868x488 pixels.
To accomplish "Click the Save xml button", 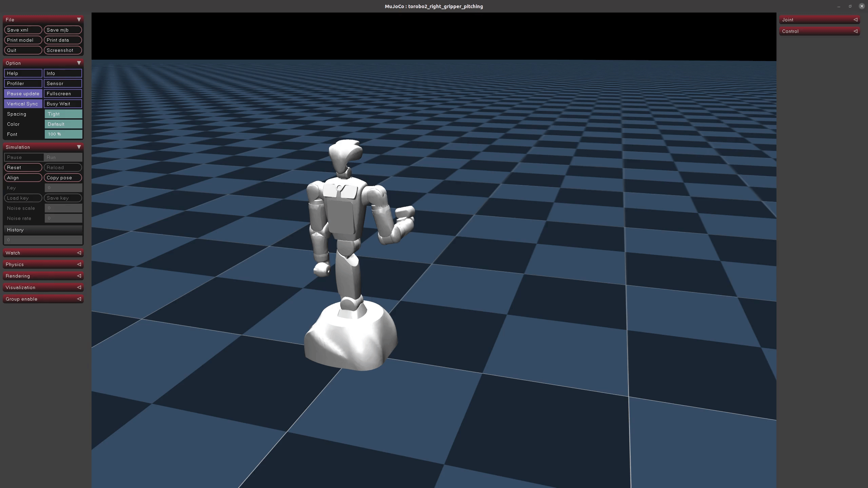I will 23,30.
